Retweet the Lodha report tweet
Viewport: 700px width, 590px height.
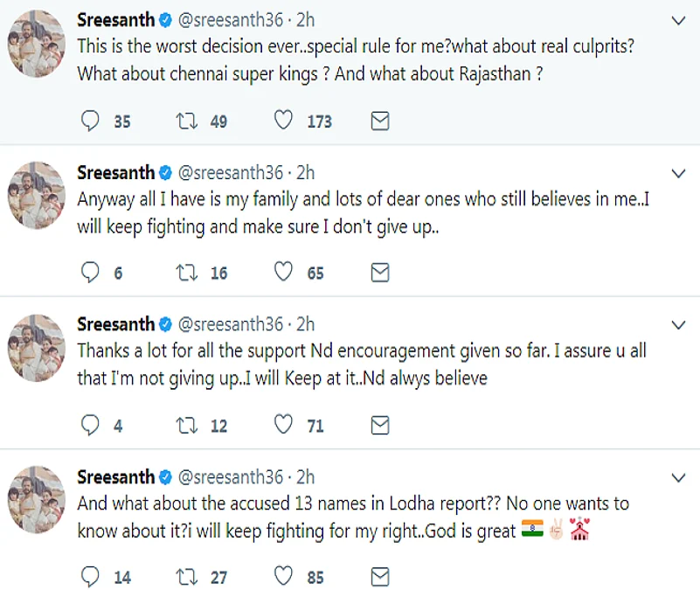tap(186, 577)
